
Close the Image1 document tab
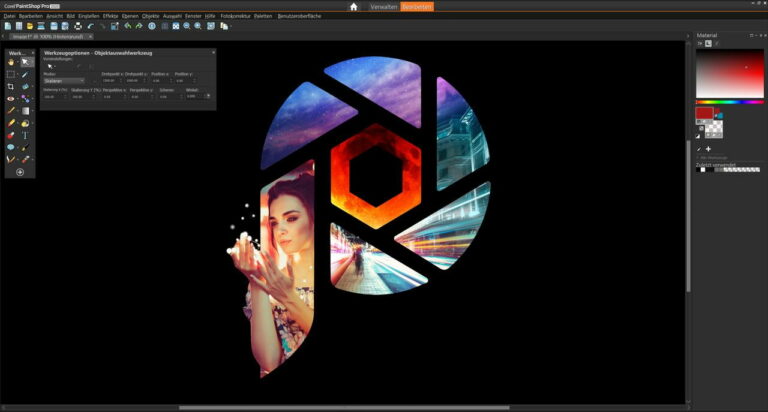[x=90, y=36]
